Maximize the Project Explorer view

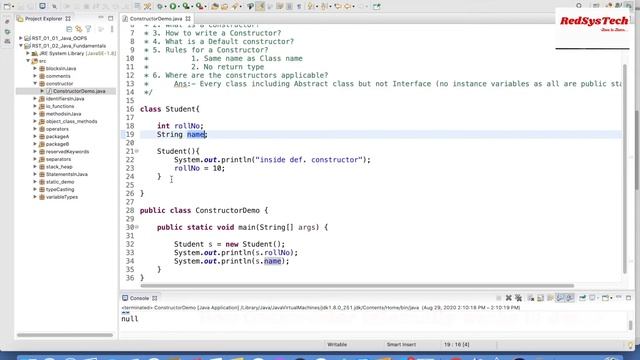tap(111, 18)
